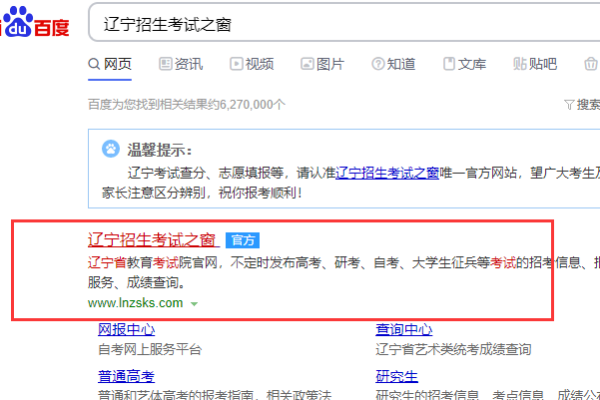Click the 官方 badge

coord(243,240)
